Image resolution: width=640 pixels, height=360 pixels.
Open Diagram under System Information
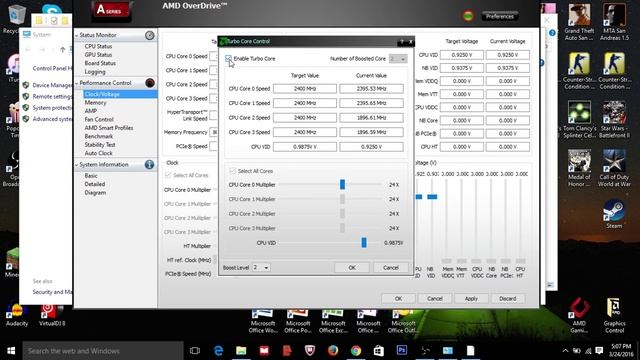point(96,193)
